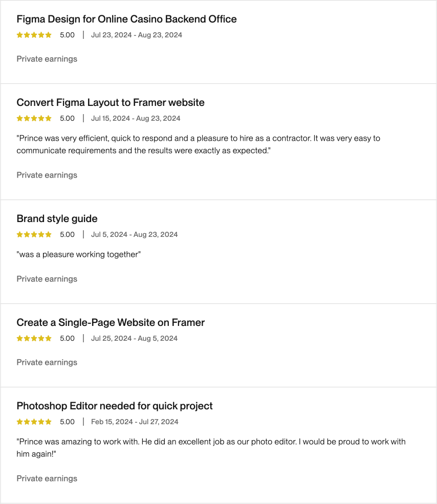Click the Feb 15, 2024 - Jul 27, 2024 date range
This screenshot has height=504, width=437.
[x=135, y=422]
